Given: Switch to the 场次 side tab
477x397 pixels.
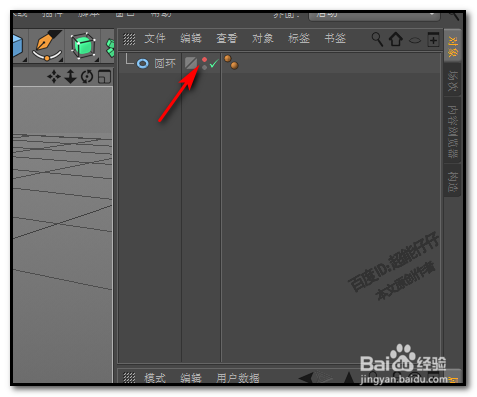Looking at the screenshot, I should point(453,81).
